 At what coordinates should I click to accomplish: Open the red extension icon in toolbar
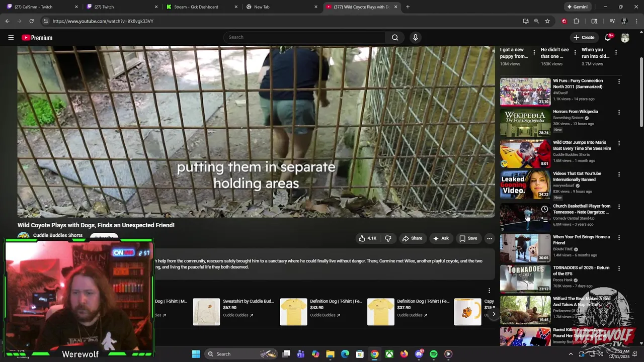(564, 21)
